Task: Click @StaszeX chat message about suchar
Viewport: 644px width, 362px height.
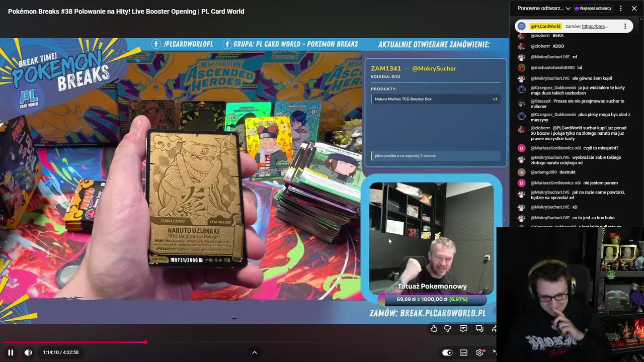Action: pos(578,104)
